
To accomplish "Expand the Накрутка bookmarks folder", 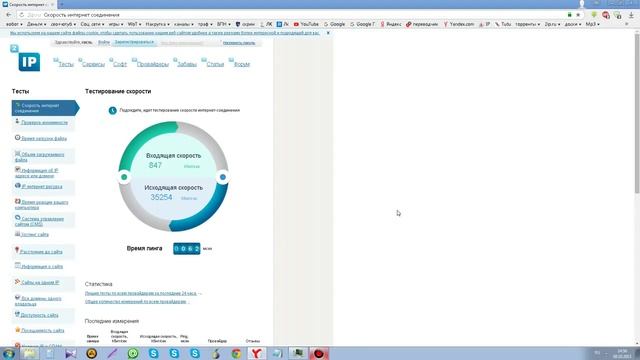I will coord(157,24).
